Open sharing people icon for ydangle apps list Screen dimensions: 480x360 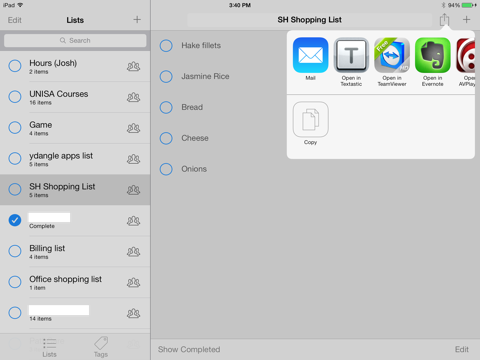coord(133,159)
